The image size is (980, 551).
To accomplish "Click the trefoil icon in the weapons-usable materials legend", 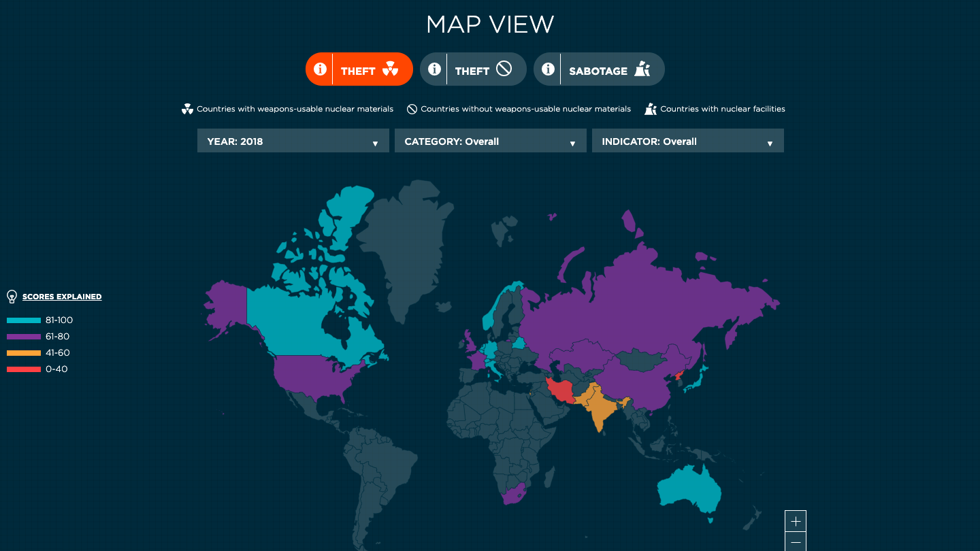I will coord(187,108).
